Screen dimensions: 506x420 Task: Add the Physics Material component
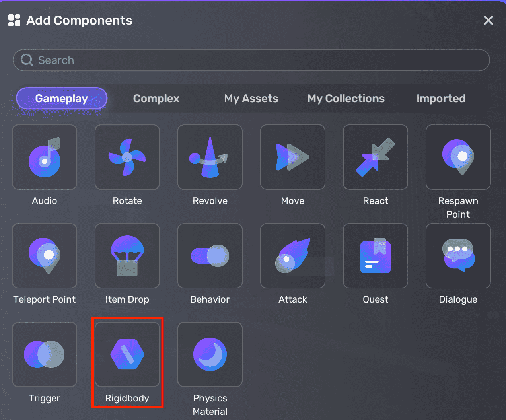pyautogui.click(x=210, y=354)
